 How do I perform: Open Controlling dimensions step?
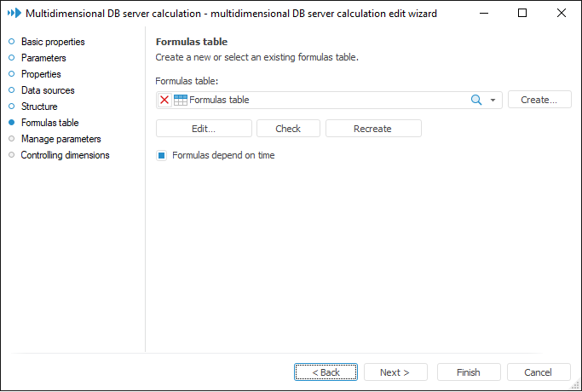(65, 155)
